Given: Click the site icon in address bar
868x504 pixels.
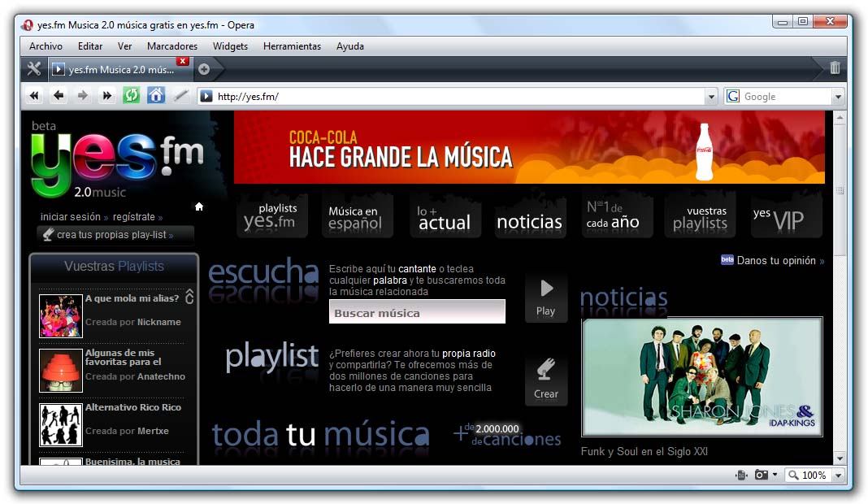Looking at the screenshot, I should coord(206,97).
